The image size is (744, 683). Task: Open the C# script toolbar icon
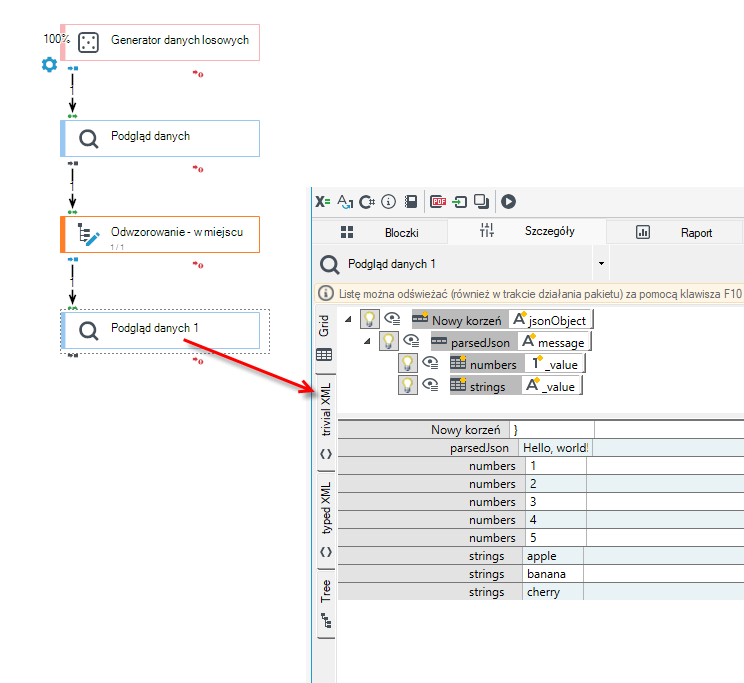coord(367,202)
